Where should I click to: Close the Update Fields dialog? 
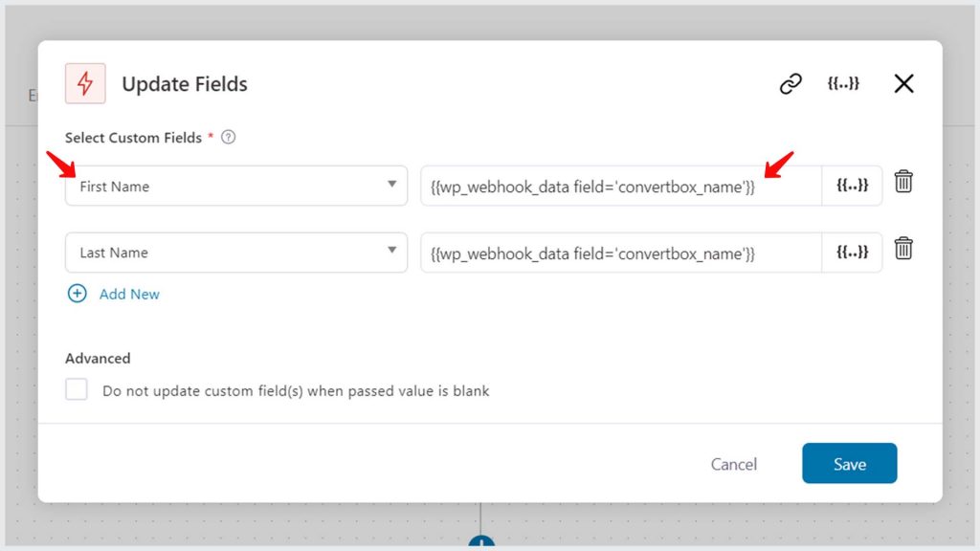coord(903,83)
